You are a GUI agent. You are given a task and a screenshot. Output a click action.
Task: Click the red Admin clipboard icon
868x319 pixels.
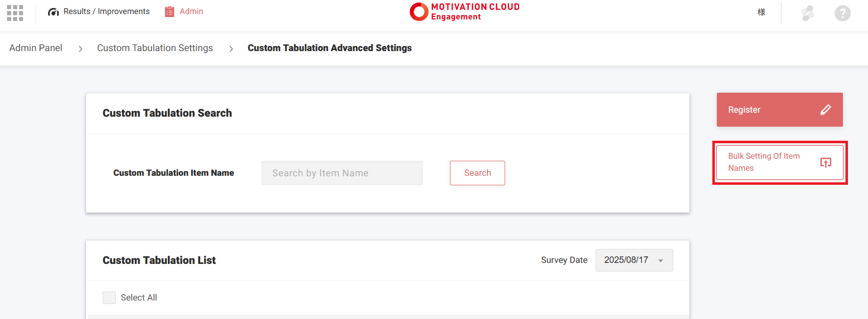pyautogui.click(x=170, y=12)
